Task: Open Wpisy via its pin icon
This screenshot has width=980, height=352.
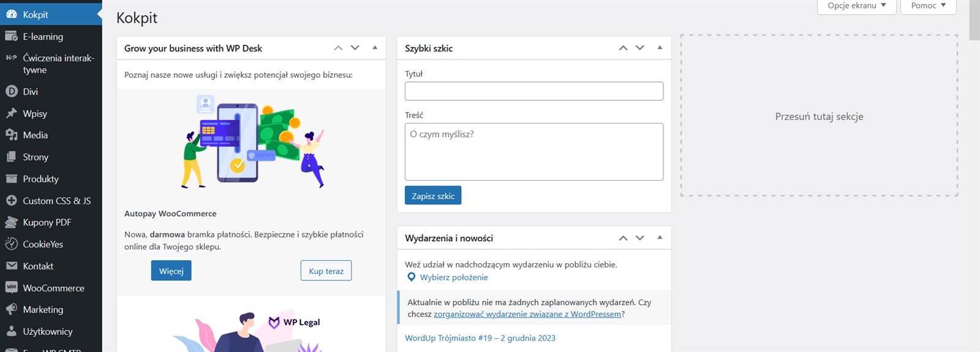Action: click(11, 113)
